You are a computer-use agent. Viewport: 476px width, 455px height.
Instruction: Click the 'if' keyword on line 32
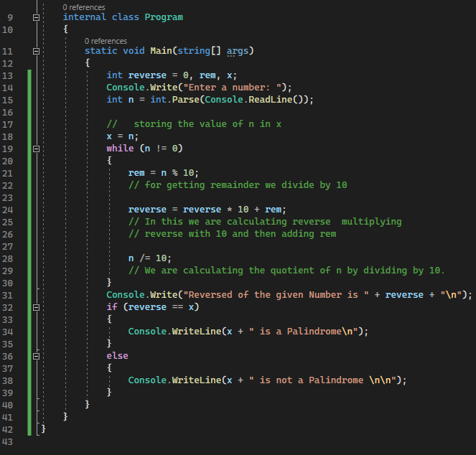pyautogui.click(x=112, y=307)
